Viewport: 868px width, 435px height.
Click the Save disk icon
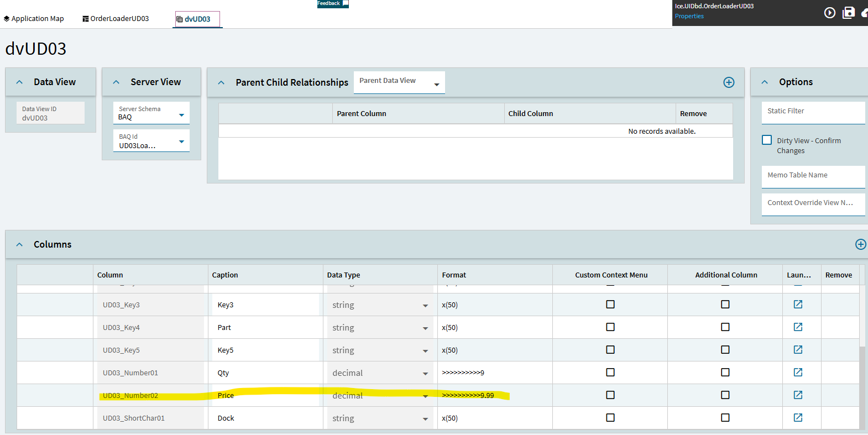(x=849, y=13)
